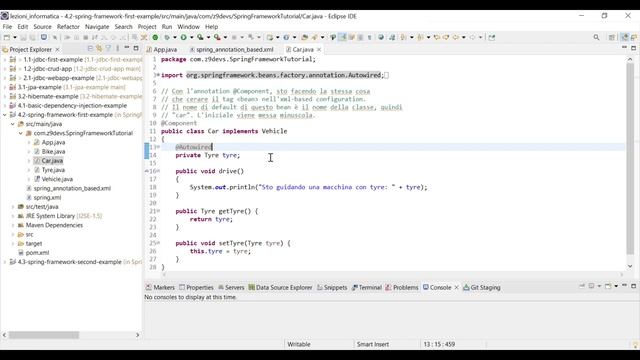640x360 pixels.
Task: Open the Git Staging tab
Action: (482, 287)
